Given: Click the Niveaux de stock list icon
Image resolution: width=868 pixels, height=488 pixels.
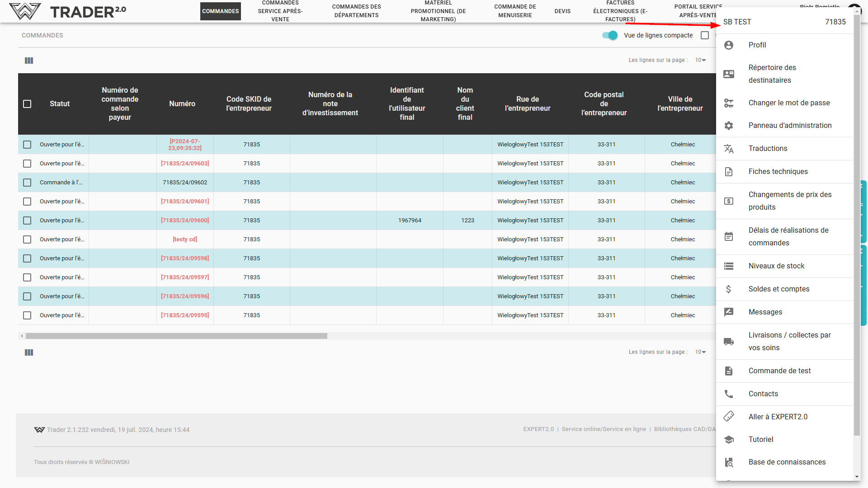Looking at the screenshot, I should [x=729, y=266].
